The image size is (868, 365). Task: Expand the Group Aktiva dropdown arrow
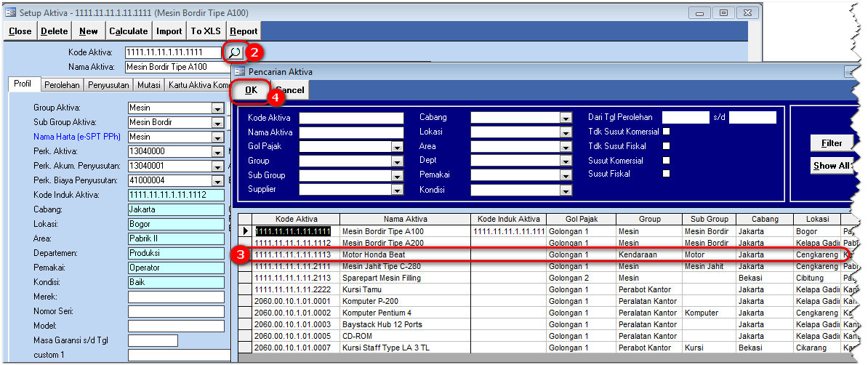[x=217, y=108]
